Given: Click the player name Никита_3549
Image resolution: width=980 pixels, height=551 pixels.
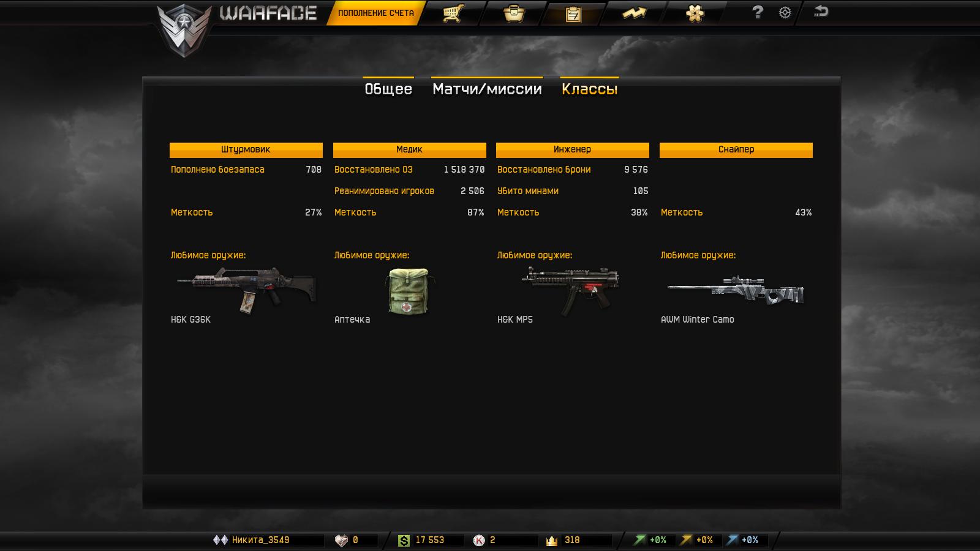Looking at the screenshot, I should point(260,540).
